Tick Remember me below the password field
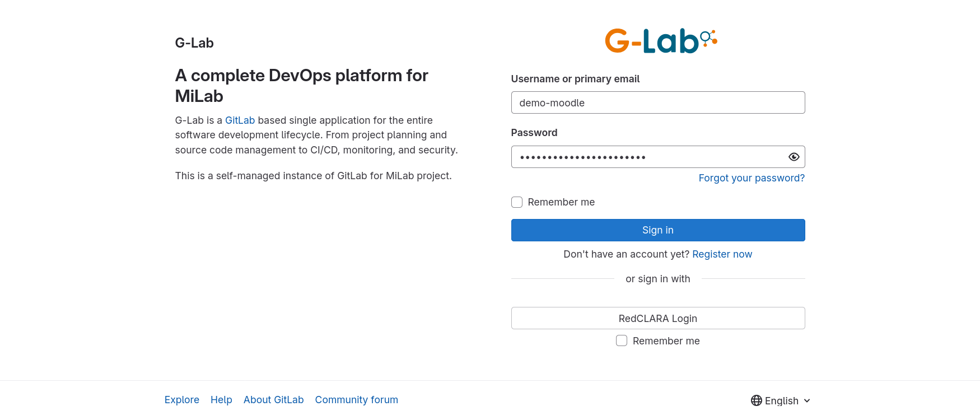 pos(517,202)
